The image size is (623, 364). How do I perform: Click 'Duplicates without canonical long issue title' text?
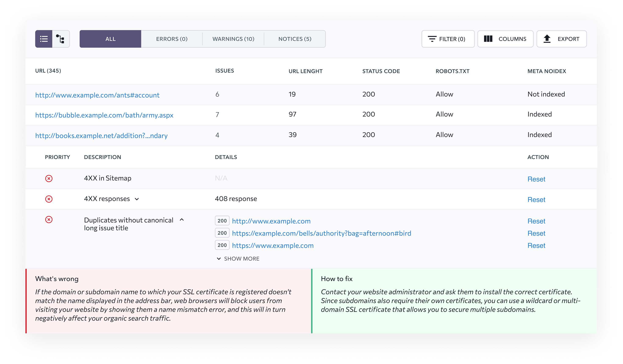(x=129, y=224)
